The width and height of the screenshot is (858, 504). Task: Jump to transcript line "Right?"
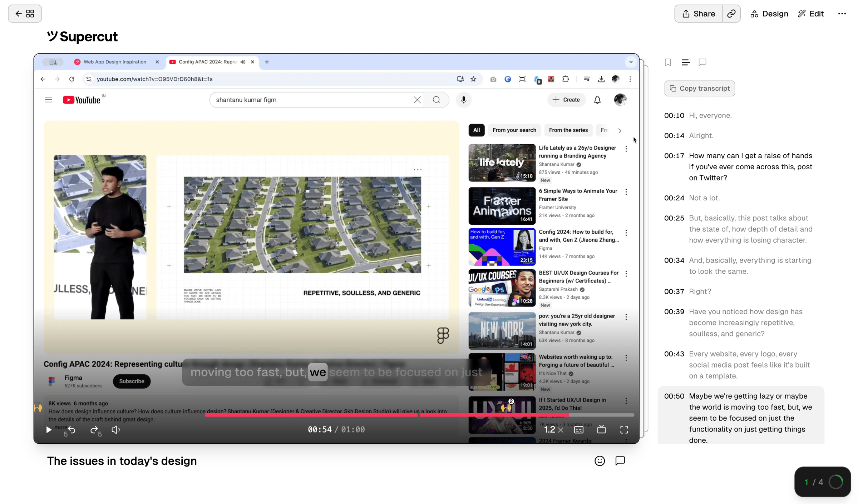[x=700, y=291]
